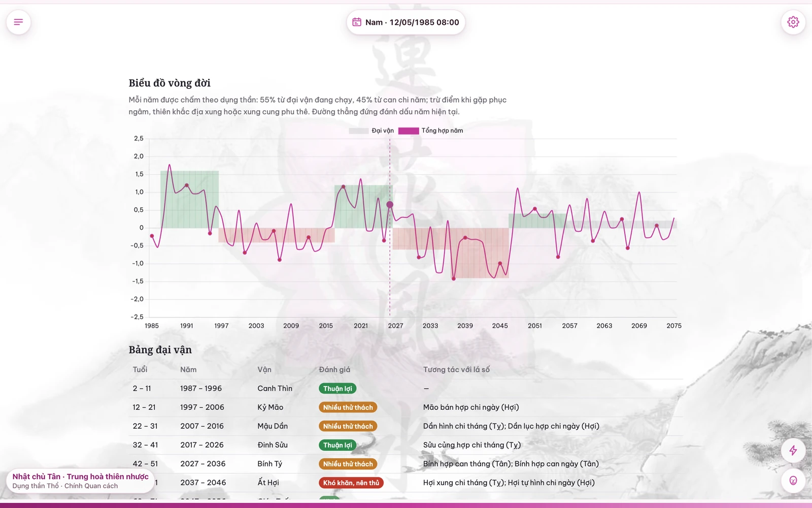Click the Khó khăn, nên thủ badge
This screenshot has width=812, height=508.
[x=351, y=483]
